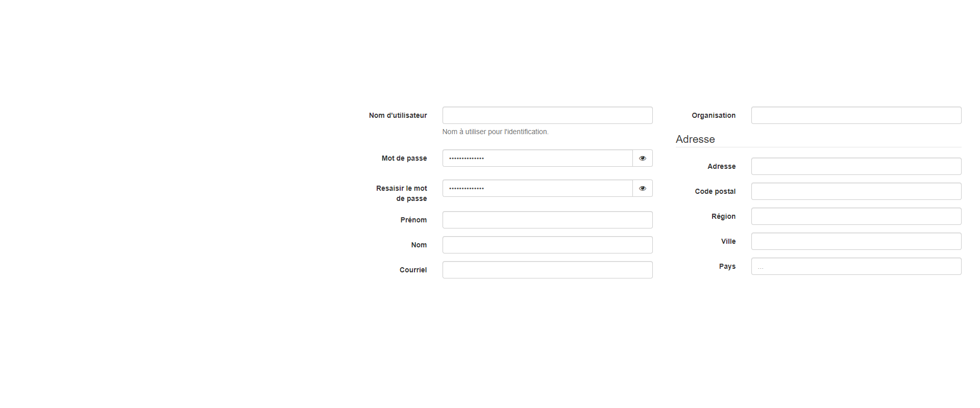The image size is (980, 408).
Task: Click into the Mot de passe text box
Action: [x=537, y=158]
